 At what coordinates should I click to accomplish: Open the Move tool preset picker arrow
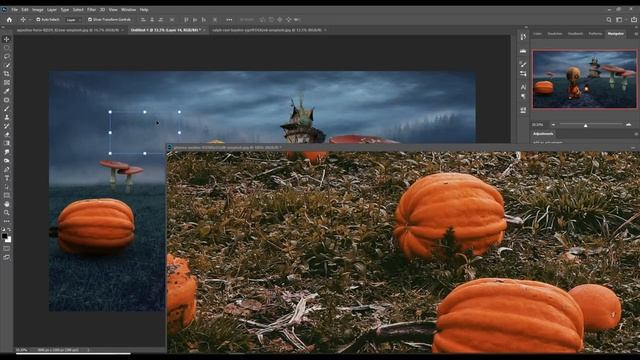[x=29, y=20]
